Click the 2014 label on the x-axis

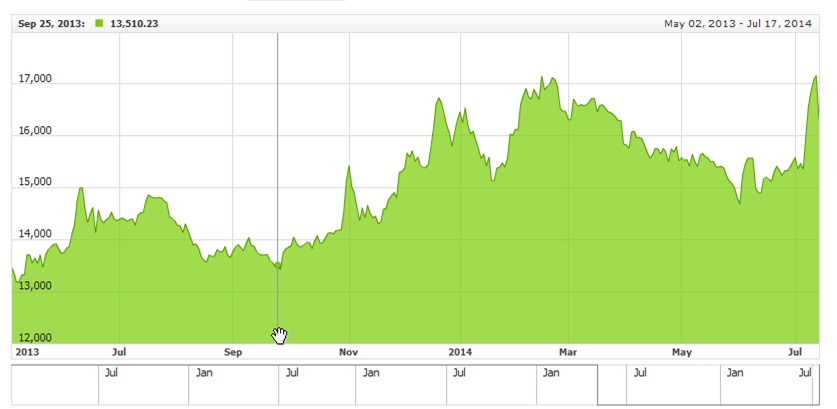[x=460, y=352]
